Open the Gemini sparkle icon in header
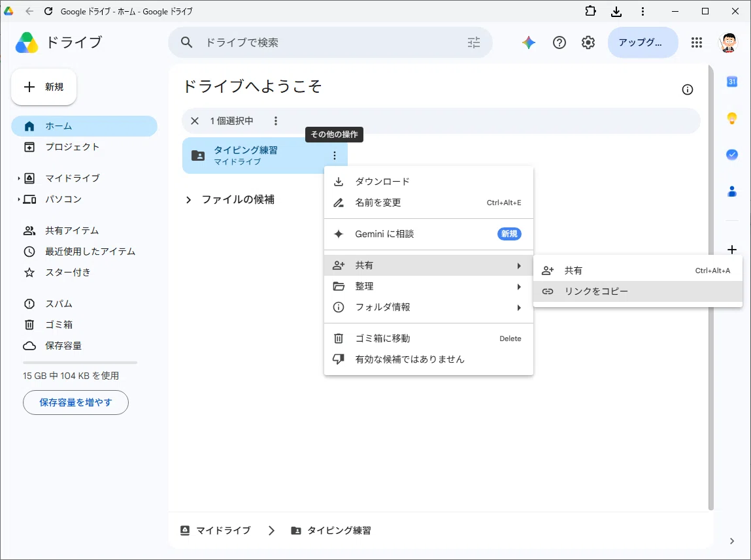The width and height of the screenshot is (751, 560). (x=529, y=42)
